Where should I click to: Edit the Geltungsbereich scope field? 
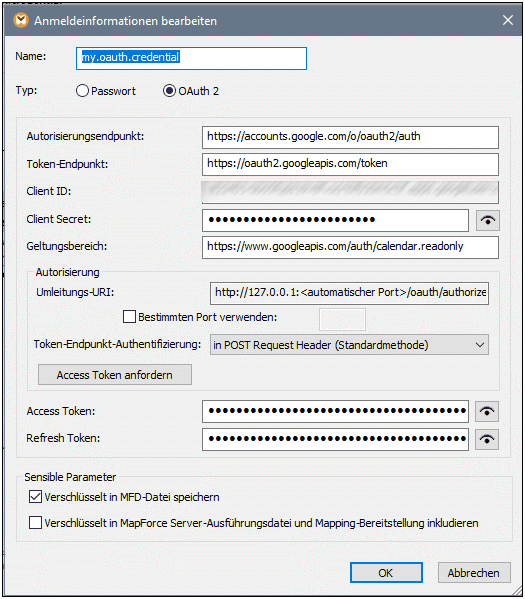point(350,247)
